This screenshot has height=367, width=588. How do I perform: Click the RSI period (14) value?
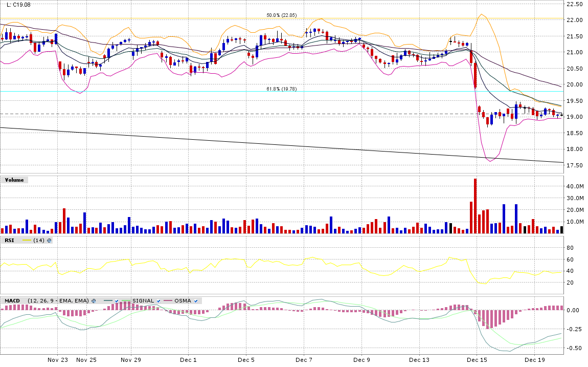point(39,240)
